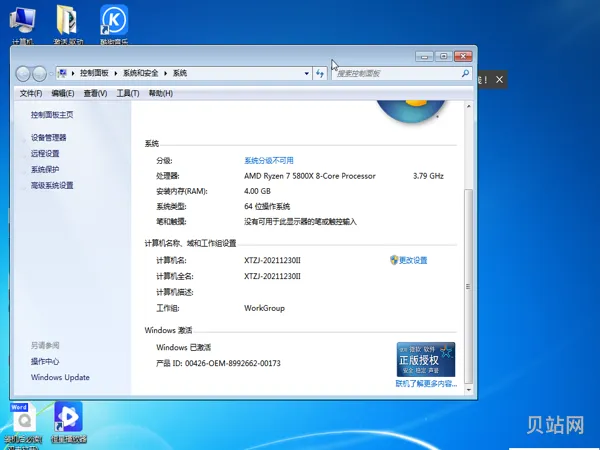Open the 文件(F) menu
The image size is (600, 450).
[31, 93]
